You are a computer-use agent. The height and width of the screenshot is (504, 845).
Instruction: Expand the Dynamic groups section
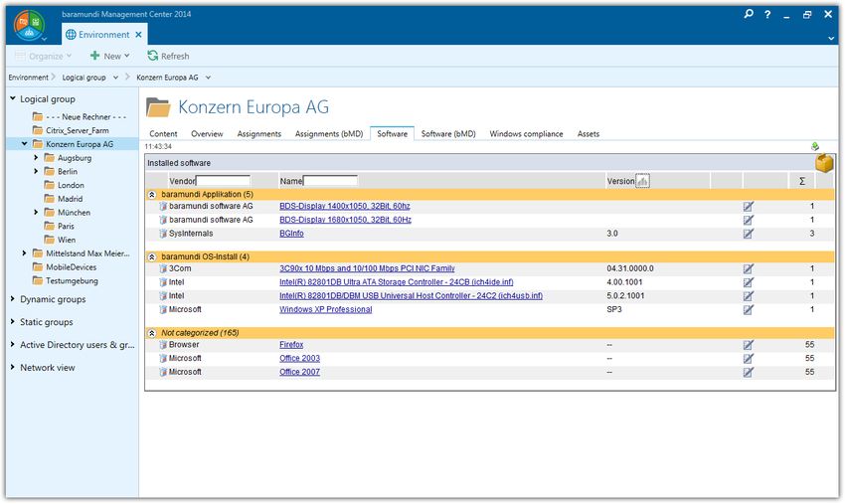[x=12, y=298]
